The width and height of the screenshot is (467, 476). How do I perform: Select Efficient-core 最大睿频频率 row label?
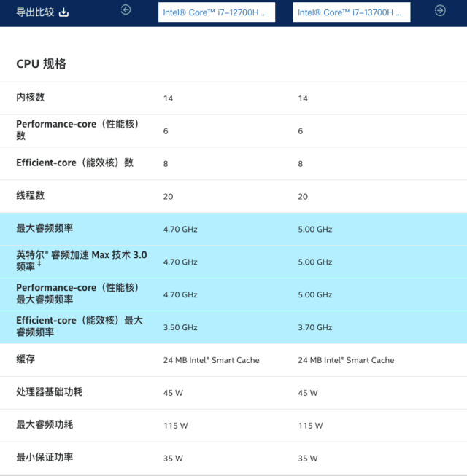tap(80, 326)
